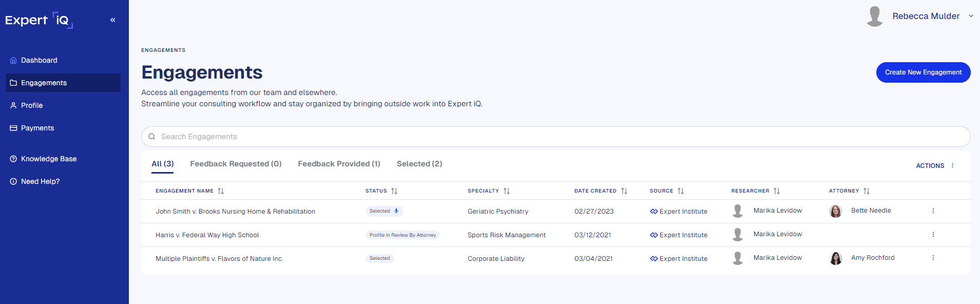Click Create New Engagement button
Image resolution: width=980 pixels, height=304 pixels.
click(923, 72)
